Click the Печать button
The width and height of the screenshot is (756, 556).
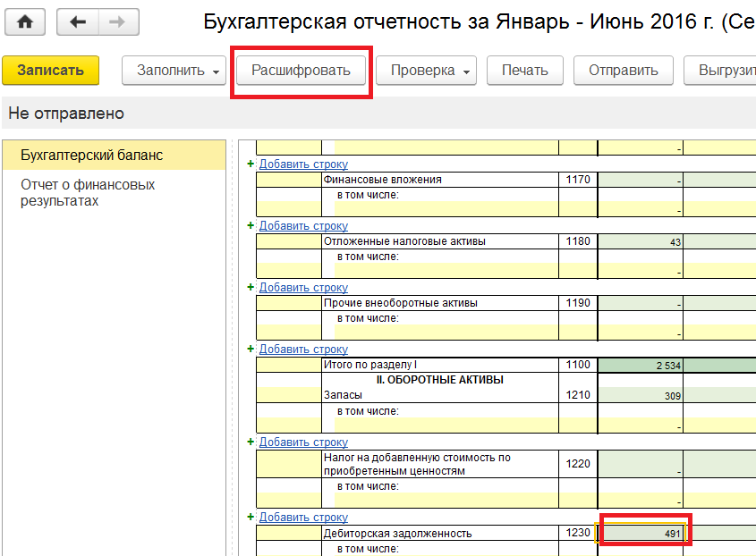pos(525,71)
